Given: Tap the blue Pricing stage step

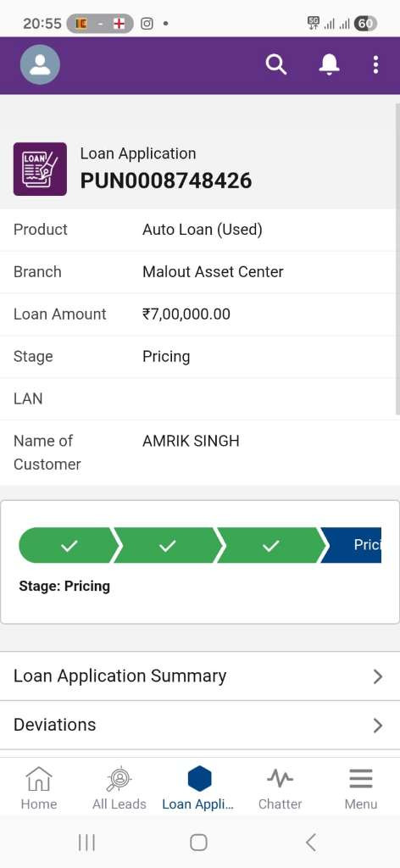Looking at the screenshot, I should coord(353,546).
